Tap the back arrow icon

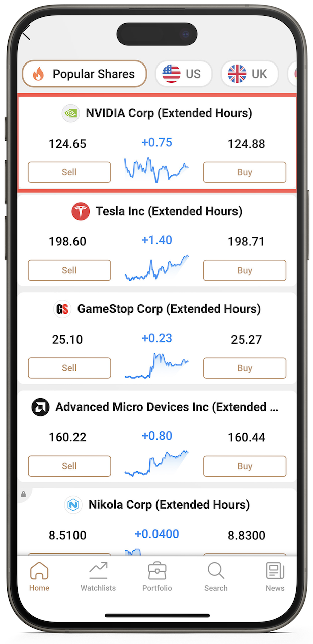tap(26, 33)
